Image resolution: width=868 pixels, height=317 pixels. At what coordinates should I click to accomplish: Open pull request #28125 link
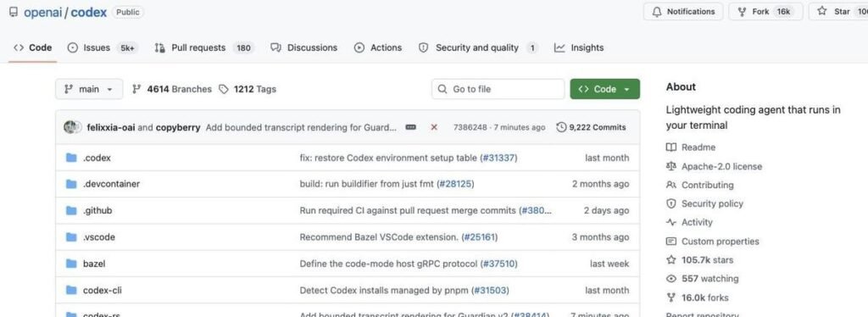(455, 184)
